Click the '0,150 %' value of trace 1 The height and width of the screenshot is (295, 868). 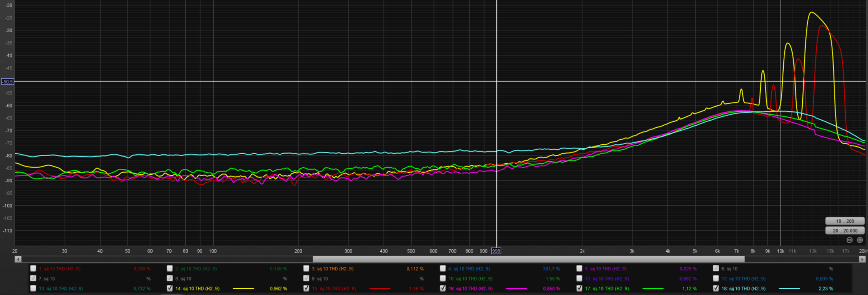point(142,269)
